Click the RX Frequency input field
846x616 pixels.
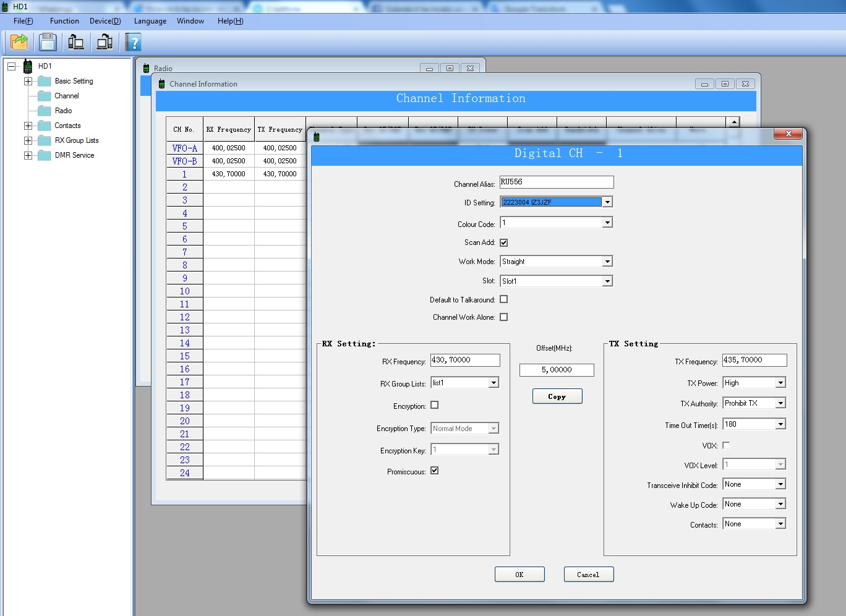click(x=465, y=360)
